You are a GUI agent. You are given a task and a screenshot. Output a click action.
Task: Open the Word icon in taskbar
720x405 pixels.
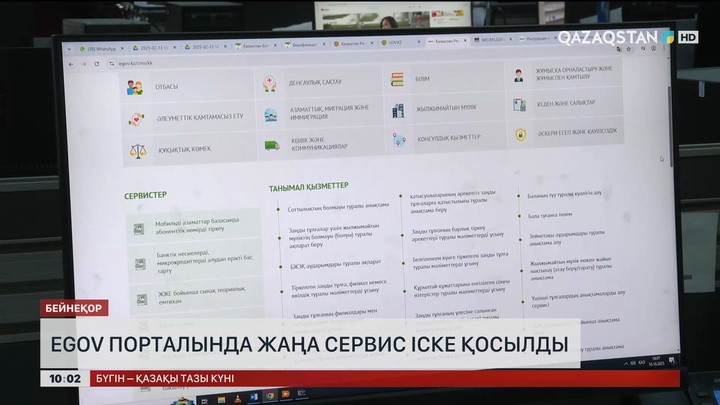coord(254,397)
